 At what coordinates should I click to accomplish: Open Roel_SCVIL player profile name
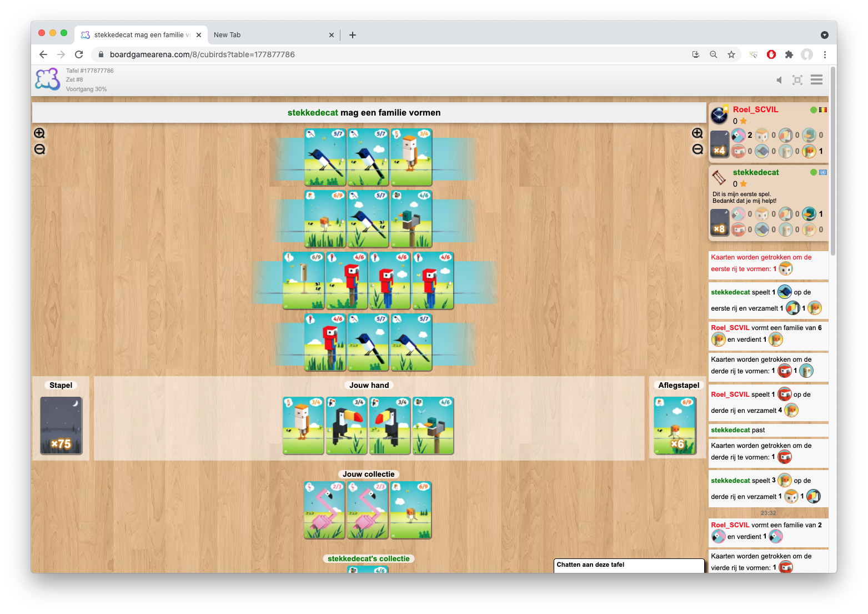[755, 109]
